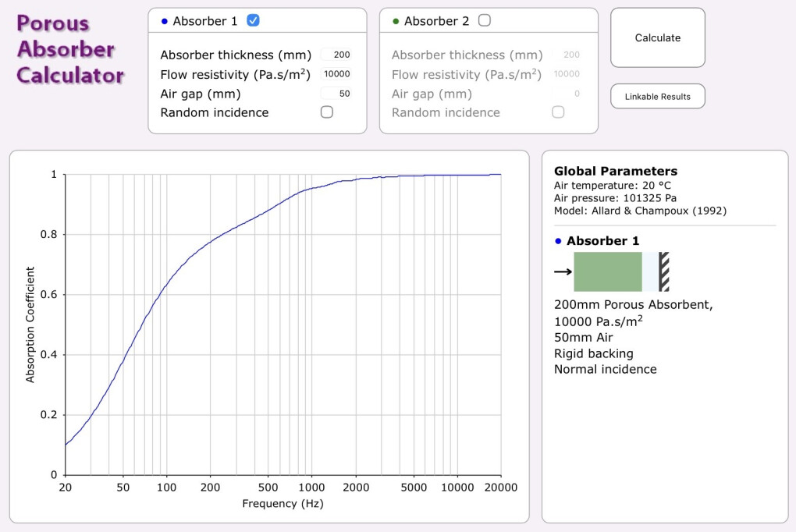Toggle Random incidence for Absorber 2
This screenshot has height=532, width=796.
pos(558,112)
